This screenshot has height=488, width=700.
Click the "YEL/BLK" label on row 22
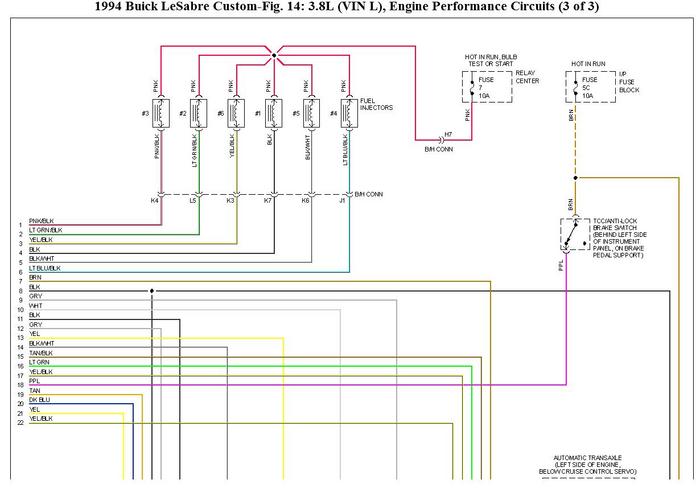(41, 419)
